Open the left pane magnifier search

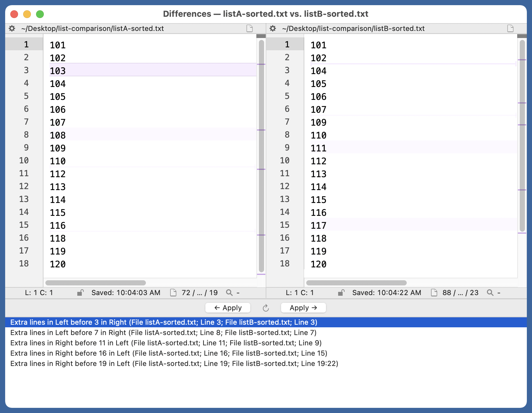tap(229, 293)
